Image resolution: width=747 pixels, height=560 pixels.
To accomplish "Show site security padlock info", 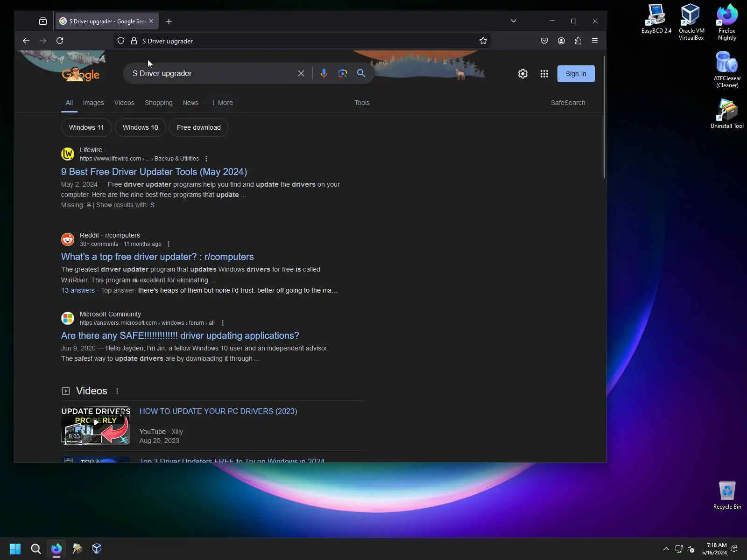I will [x=134, y=41].
